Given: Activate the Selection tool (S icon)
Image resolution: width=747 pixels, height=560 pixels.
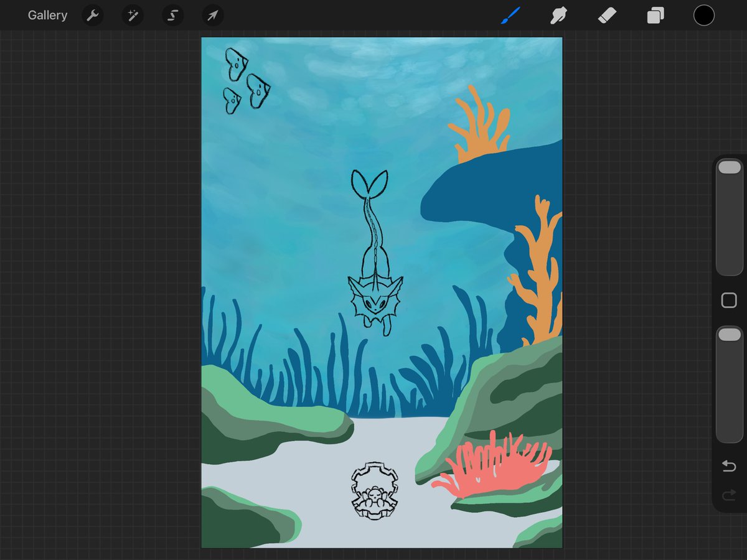Looking at the screenshot, I should 172,16.
